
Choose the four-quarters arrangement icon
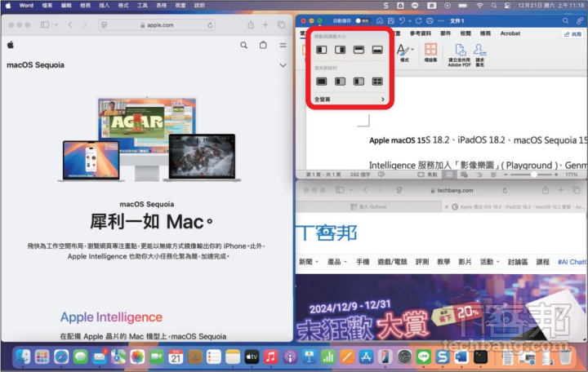click(377, 82)
